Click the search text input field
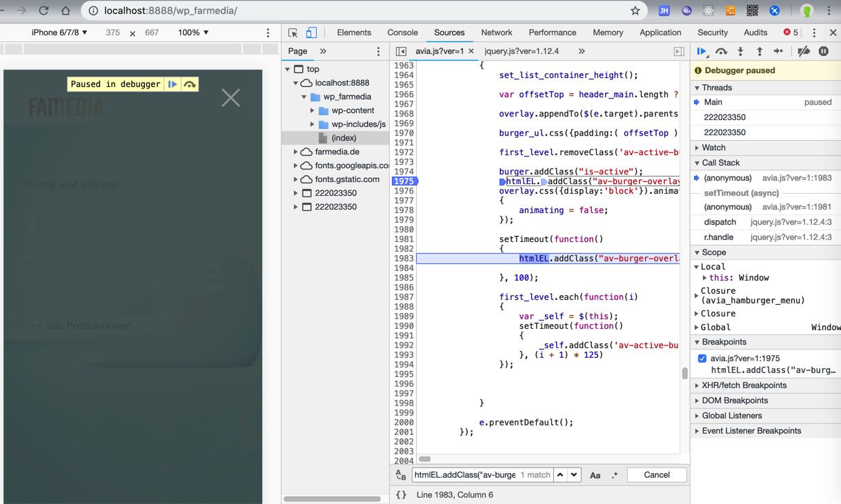Image resolution: width=841 pixels, height=504 pixels. tap(464, 475)
